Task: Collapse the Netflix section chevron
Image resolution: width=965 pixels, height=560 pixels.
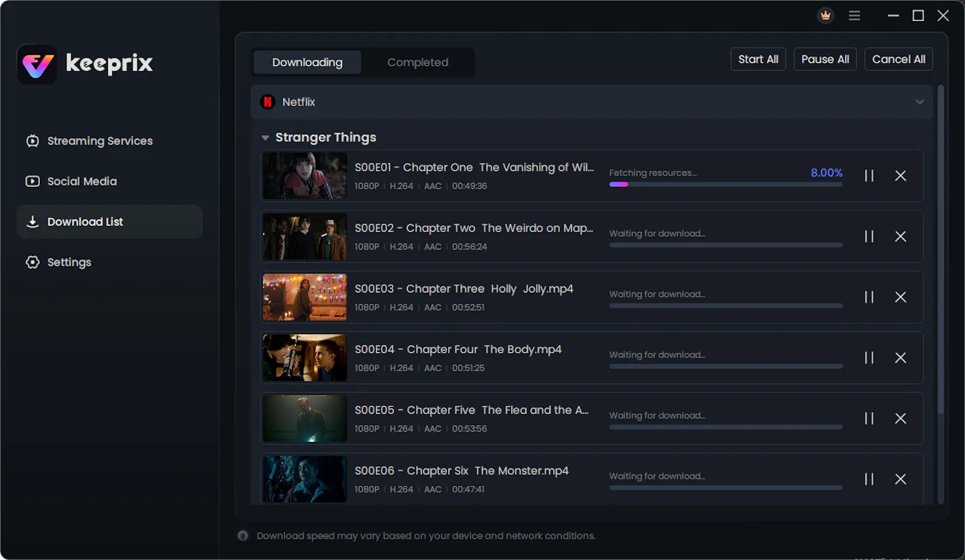Action: [920, 102]
